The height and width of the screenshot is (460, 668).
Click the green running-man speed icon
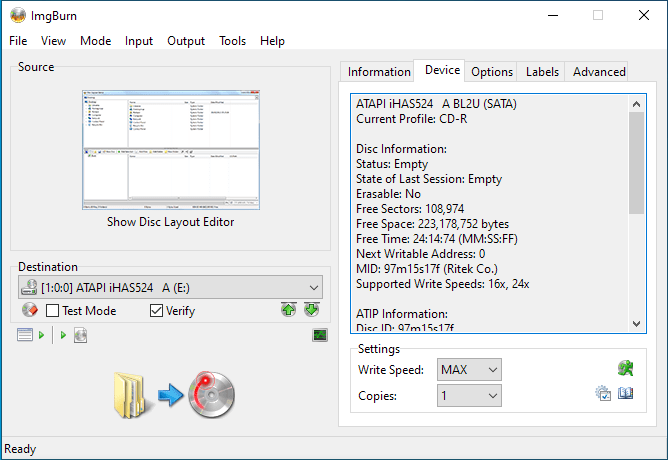coord(625,368)
